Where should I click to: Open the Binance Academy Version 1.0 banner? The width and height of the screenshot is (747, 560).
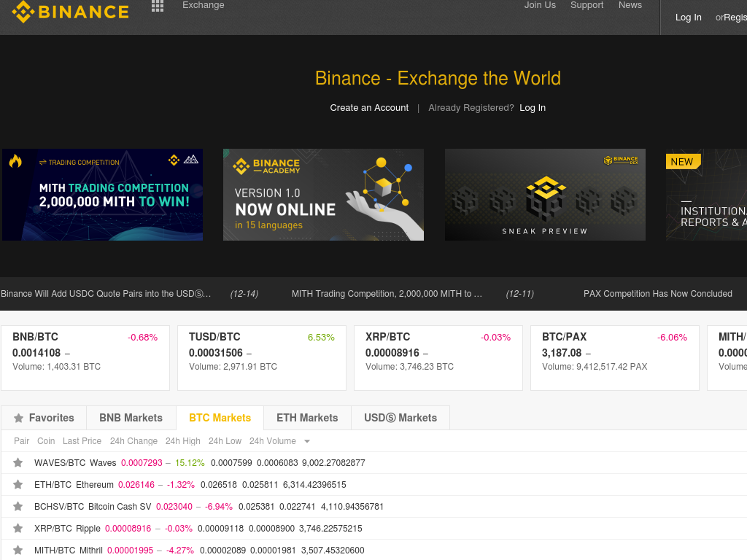323,194
